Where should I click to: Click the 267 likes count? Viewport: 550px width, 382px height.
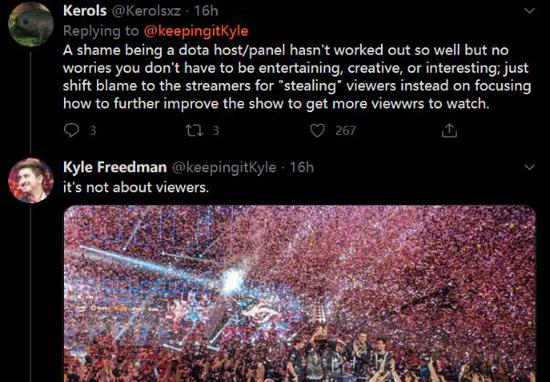point(346,131)
